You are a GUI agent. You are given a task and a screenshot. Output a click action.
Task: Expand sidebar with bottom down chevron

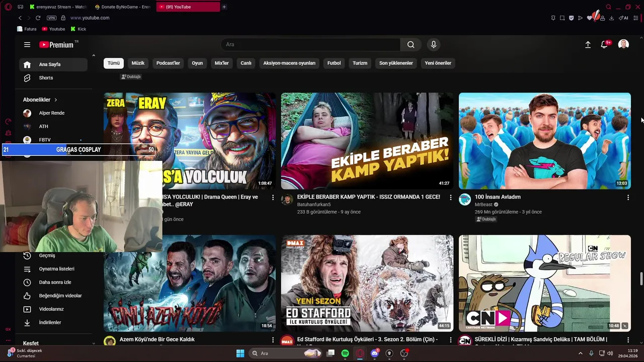94,343
